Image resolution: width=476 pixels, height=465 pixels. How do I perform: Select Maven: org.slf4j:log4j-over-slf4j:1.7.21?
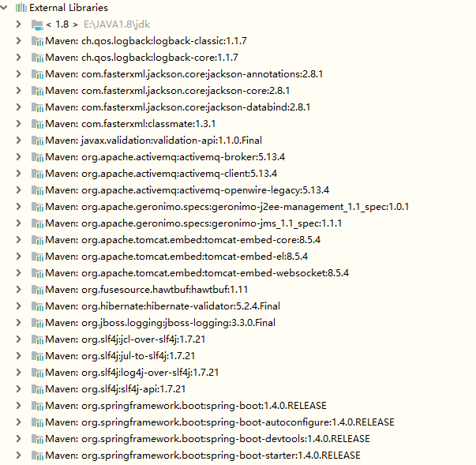(132, 373)
